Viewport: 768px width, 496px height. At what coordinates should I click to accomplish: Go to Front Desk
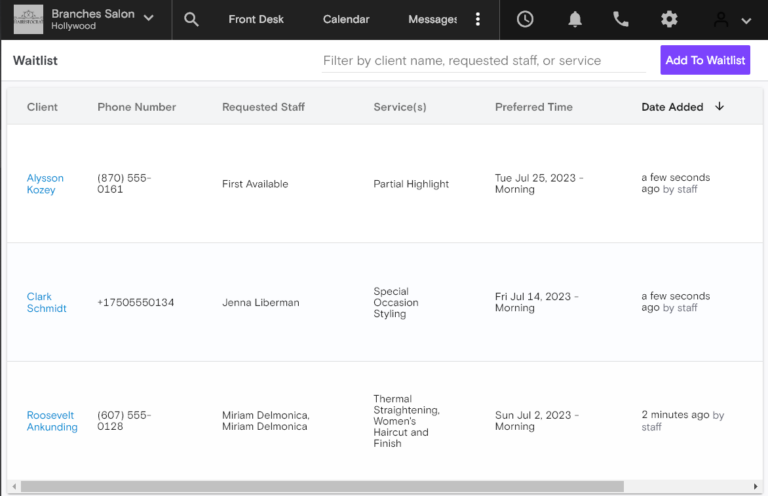[x=256, y=20]
